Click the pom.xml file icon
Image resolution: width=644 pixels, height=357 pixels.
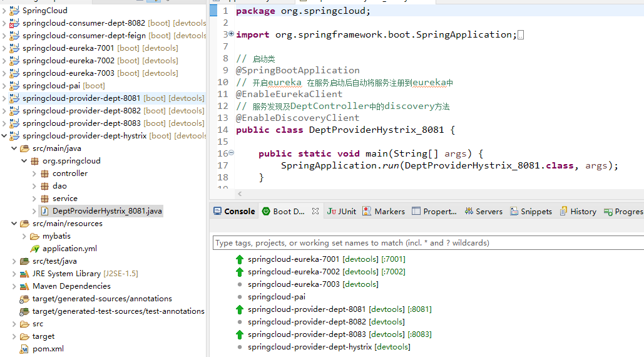point(24,349)
